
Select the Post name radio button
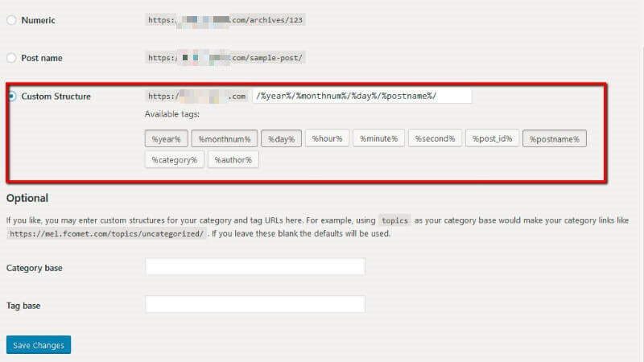[11, 58]
